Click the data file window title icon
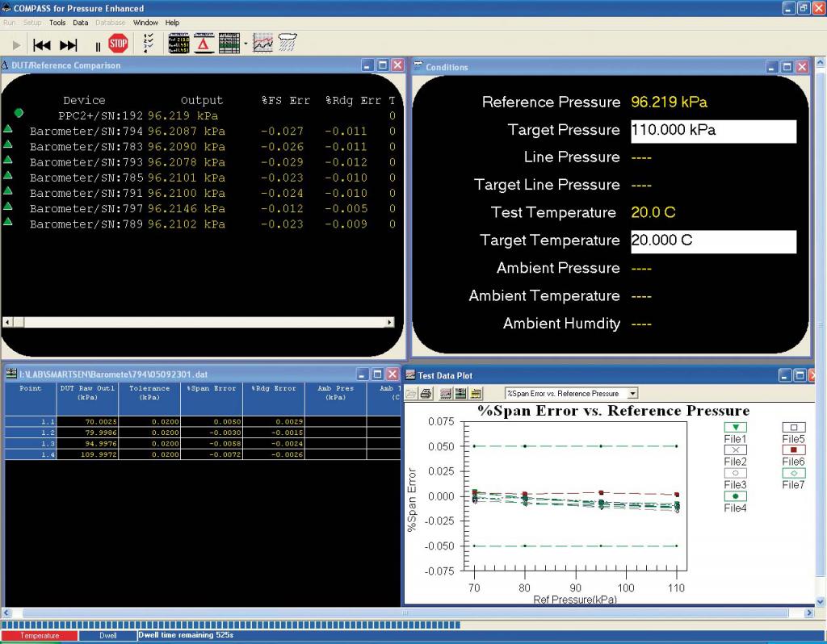827x644 pixels. 11,374
